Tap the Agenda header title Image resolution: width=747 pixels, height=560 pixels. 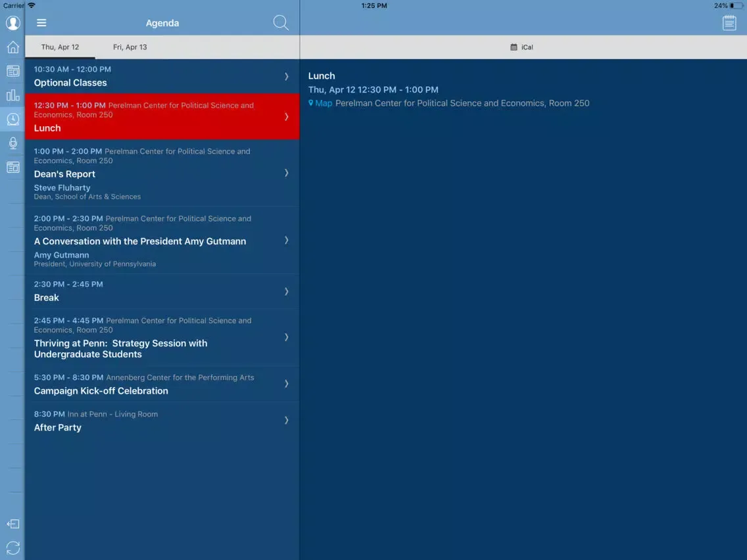[162, 23]
